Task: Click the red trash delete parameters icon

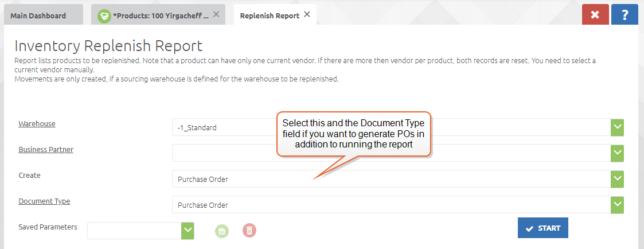Action: click(249, 231)
